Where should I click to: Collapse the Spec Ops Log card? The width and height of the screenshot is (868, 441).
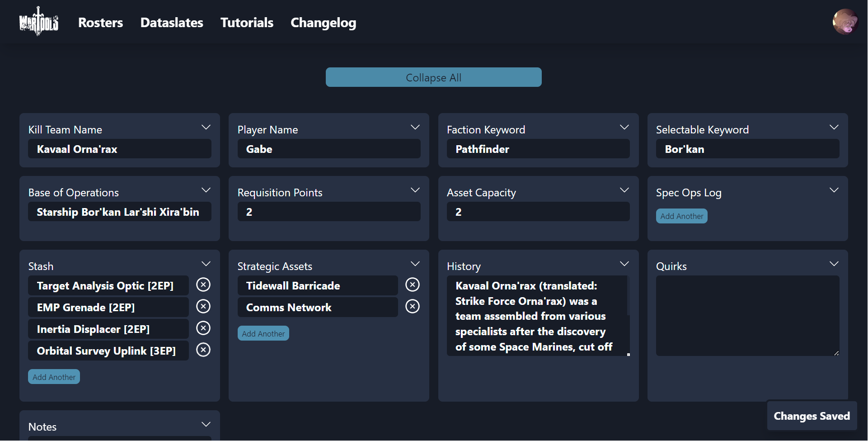pos(834,190)
